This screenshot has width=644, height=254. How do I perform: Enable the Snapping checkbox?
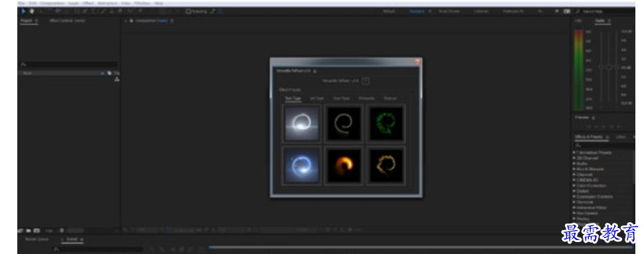pos(189,11)
